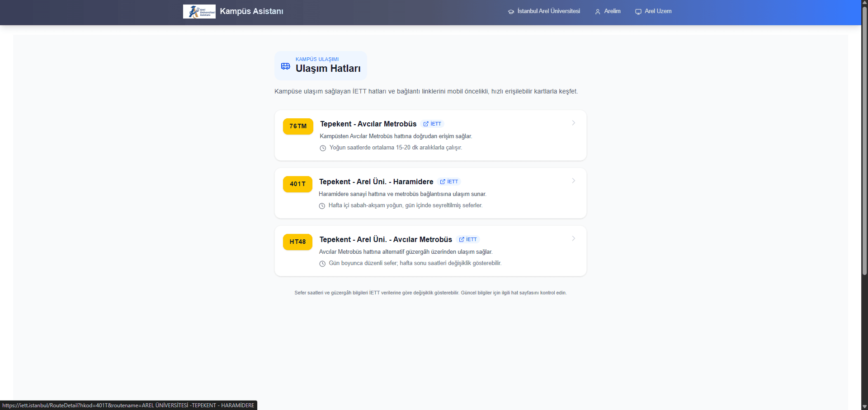Select the 76TM route badge
The width and height of the screenshot is (868, 410).
298,126
